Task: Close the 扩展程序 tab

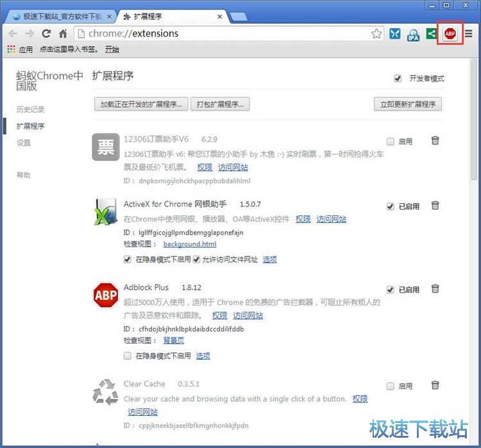Action: tap(219, 17)
